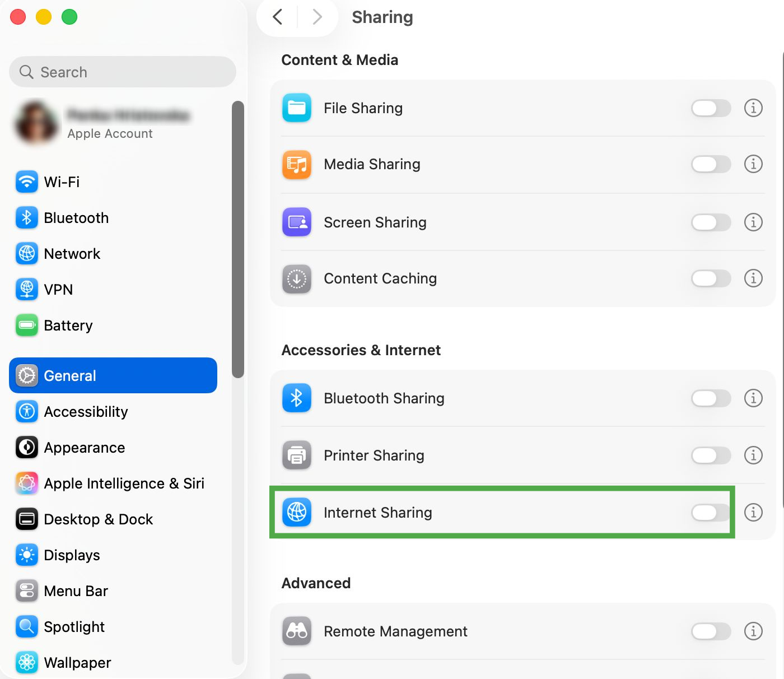Click the Apple Intelligence & Siri icon

click(27, 483)
